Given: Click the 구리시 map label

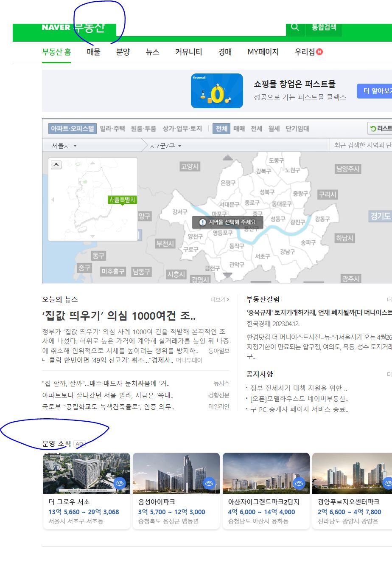Looking at the screenshot, I should 328,194.
